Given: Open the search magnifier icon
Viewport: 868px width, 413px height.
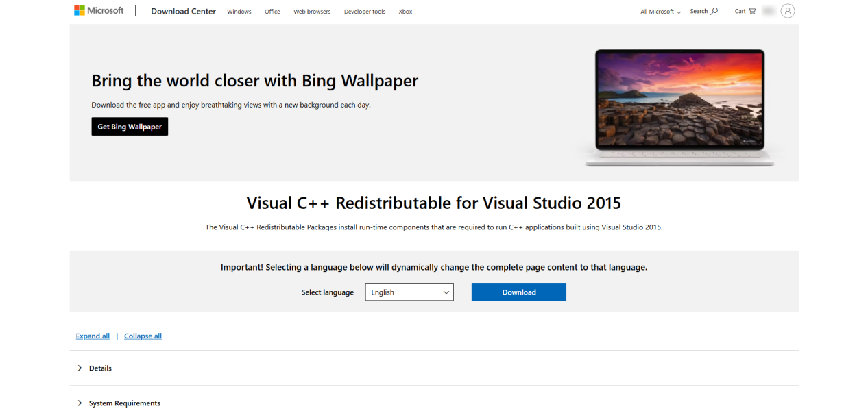Looking at the screenshot, I should click(x=714, y=11).
